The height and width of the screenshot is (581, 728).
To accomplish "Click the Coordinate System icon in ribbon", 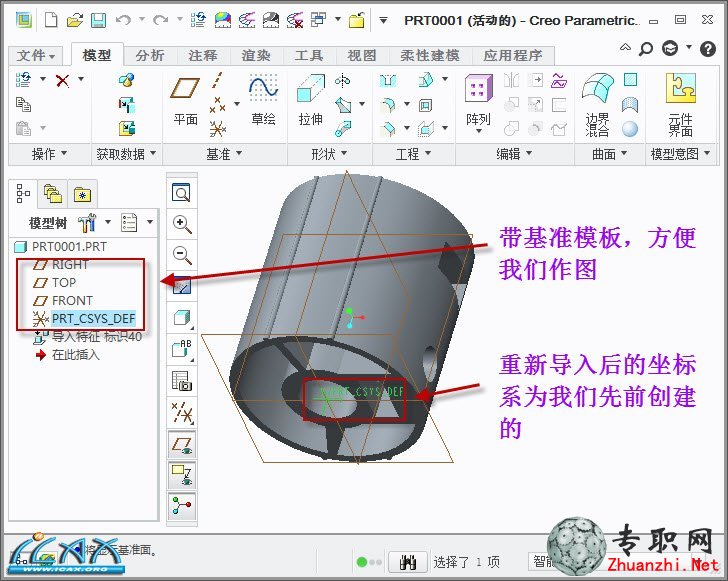I will (217, 129).
